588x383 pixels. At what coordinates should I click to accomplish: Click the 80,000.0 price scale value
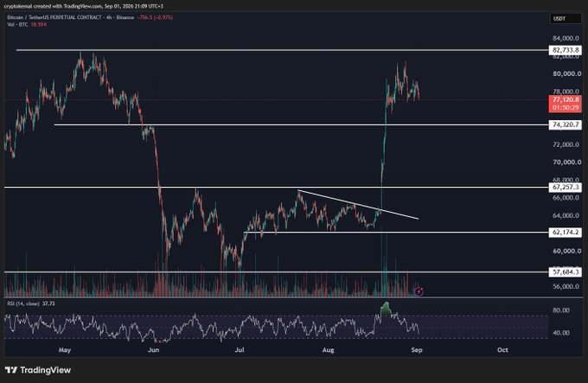tap(566, 73)
